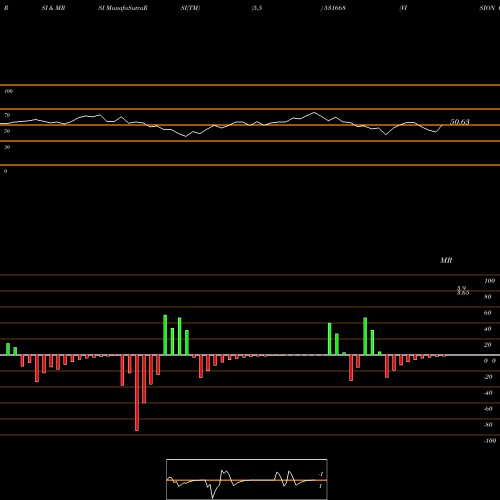Click the "(5,5" parameter text
Image resolution: width=500 pixels, height=500 pixels.
[x=257, y=8]
